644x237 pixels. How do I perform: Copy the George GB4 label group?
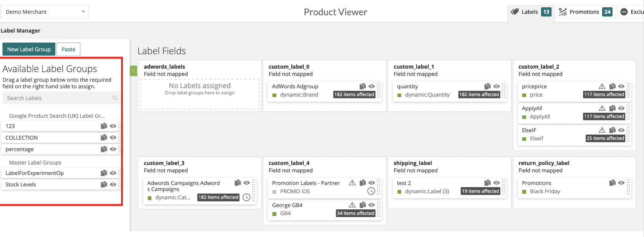pyautogui.click(x=362, y=205)
